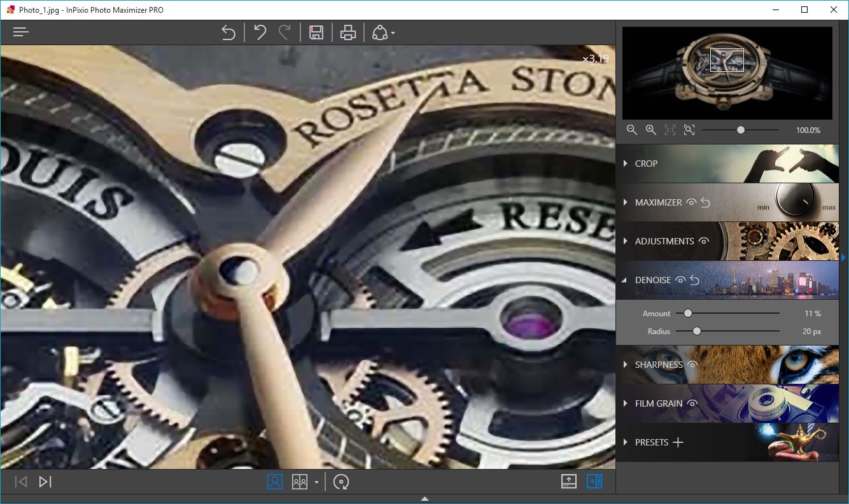Open the hamburger main menu
The height and width of the screenshot is (504, 849).
pyautogui.click(x=21, y=32)
